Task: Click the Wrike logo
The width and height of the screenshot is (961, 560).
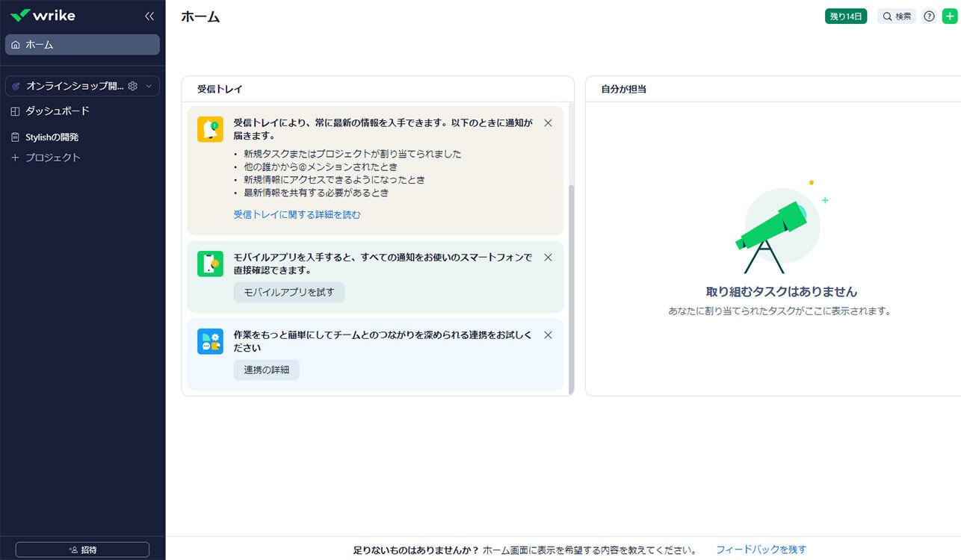Action: pyautogui.click(x=43, y=16)
